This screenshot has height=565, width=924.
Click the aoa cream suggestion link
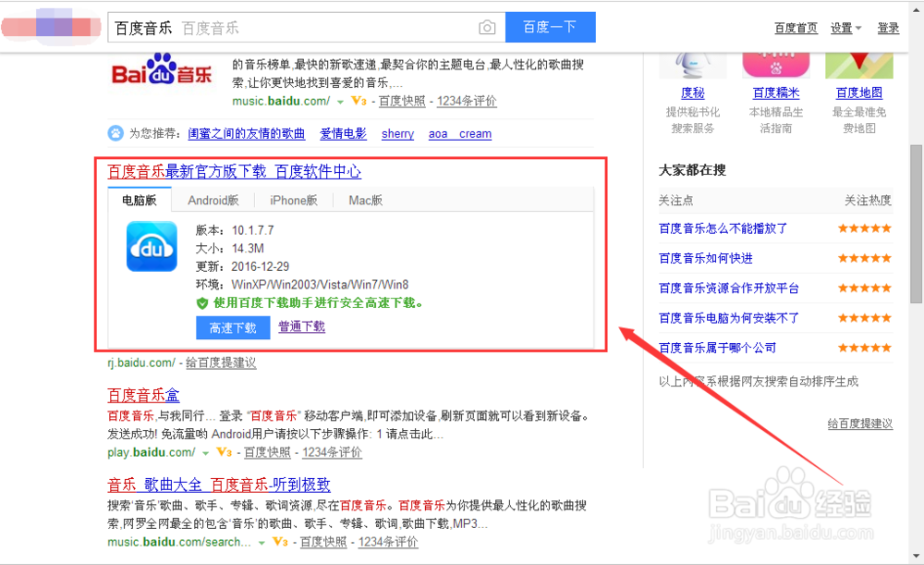[459, 134]
